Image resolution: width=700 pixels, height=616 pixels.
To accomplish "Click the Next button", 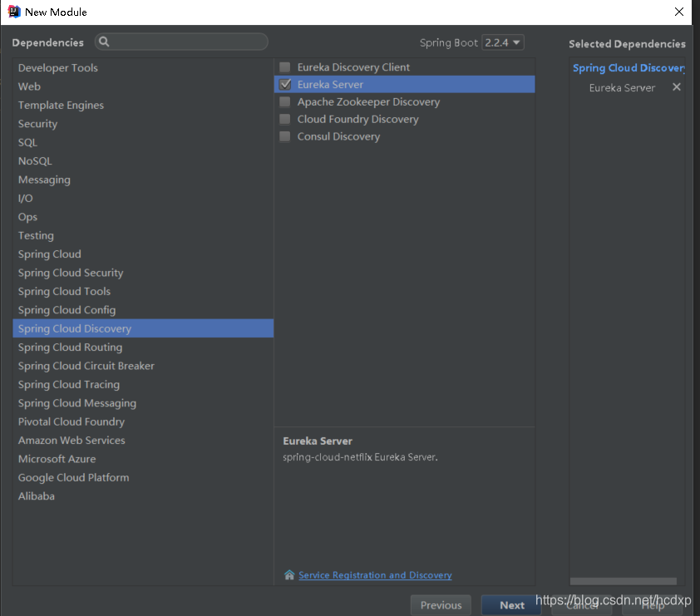I will tap(511, 605).
